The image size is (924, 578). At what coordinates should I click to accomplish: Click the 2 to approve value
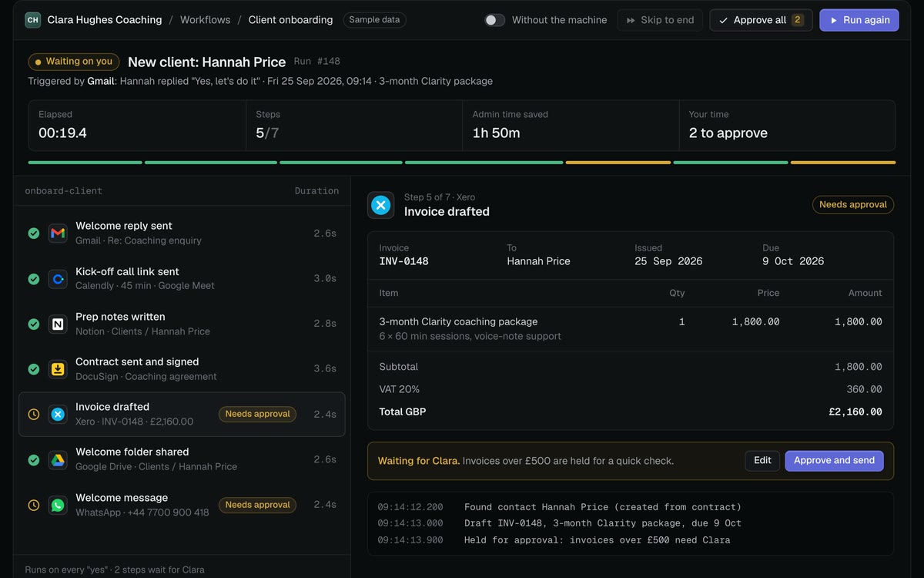(728, 133)
